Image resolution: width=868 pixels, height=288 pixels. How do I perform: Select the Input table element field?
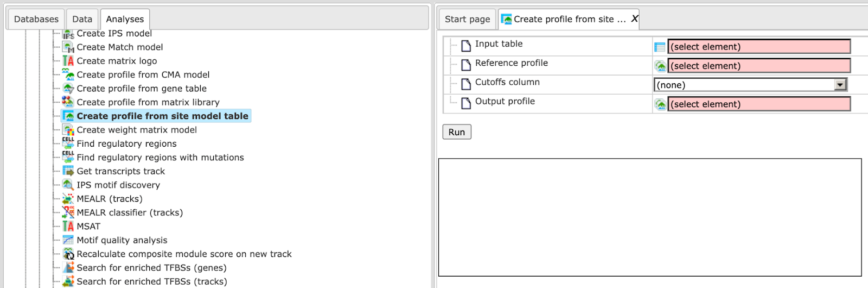point(759,47)
